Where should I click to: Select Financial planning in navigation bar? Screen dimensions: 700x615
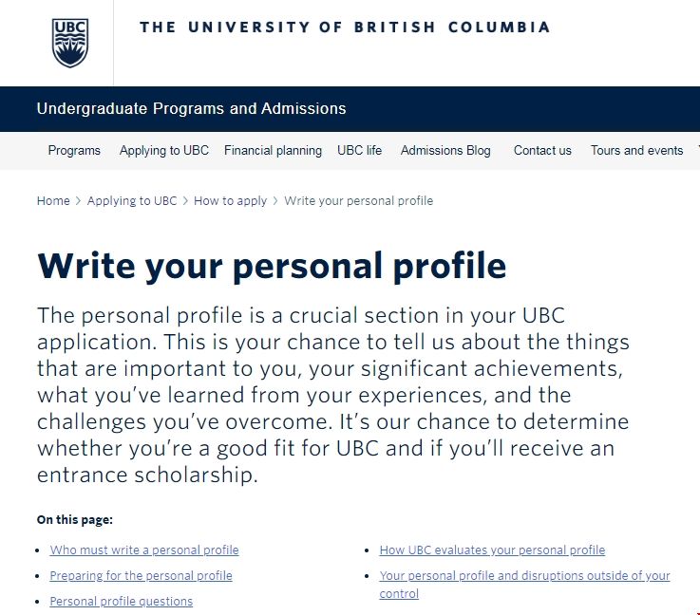click(273, 151)
